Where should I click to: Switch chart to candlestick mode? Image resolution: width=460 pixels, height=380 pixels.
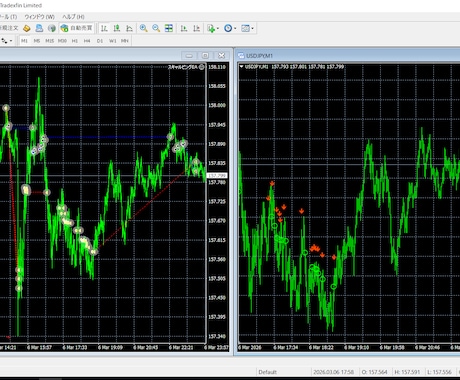(117, 28)
